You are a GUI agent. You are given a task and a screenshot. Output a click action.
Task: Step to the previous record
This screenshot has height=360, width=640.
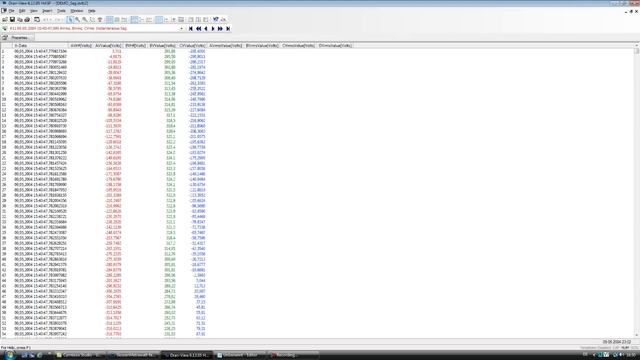(206, 29)
